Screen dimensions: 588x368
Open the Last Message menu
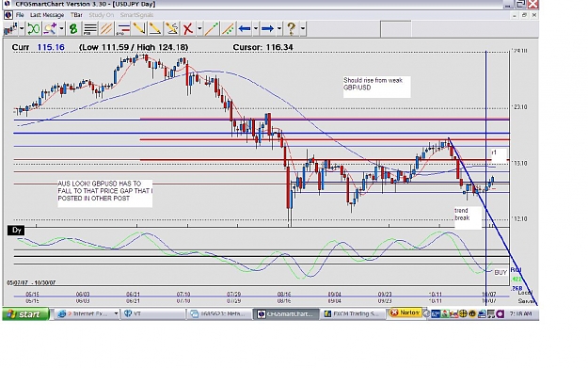[47, 15]
